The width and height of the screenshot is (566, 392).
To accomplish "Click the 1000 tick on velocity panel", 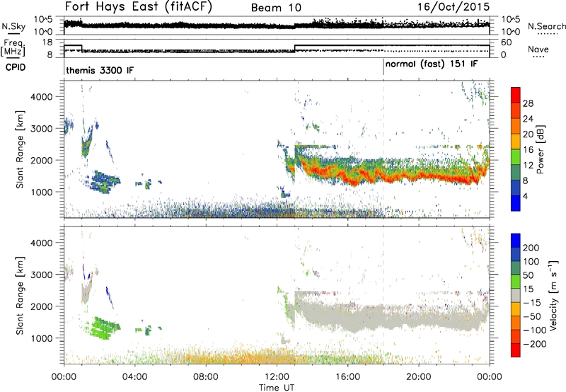I will (x=42, y=338).
